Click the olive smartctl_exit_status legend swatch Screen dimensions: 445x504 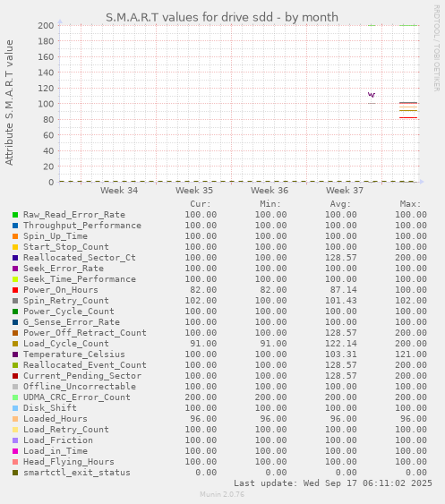click(15, 473)
